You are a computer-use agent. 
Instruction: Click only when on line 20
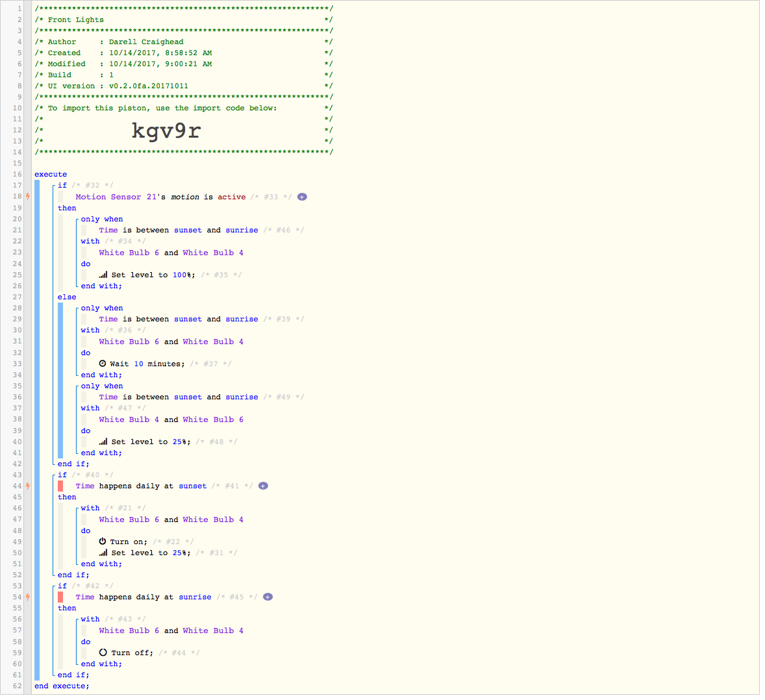click(102, 219)
